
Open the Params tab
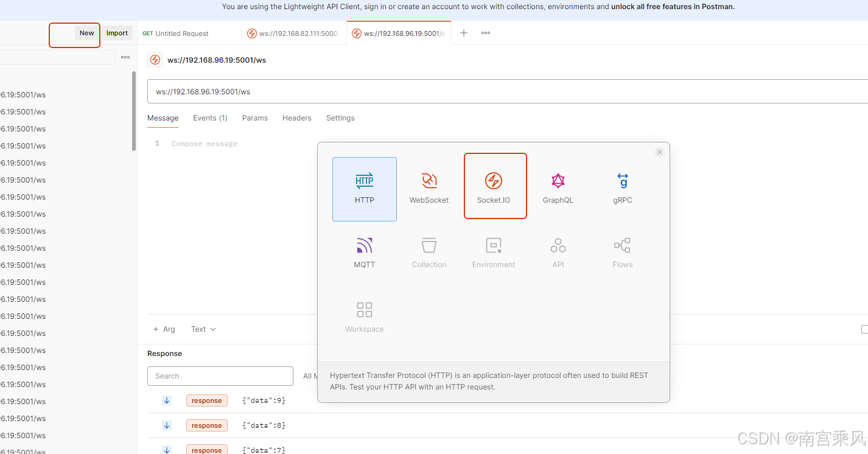click(255, 118)
